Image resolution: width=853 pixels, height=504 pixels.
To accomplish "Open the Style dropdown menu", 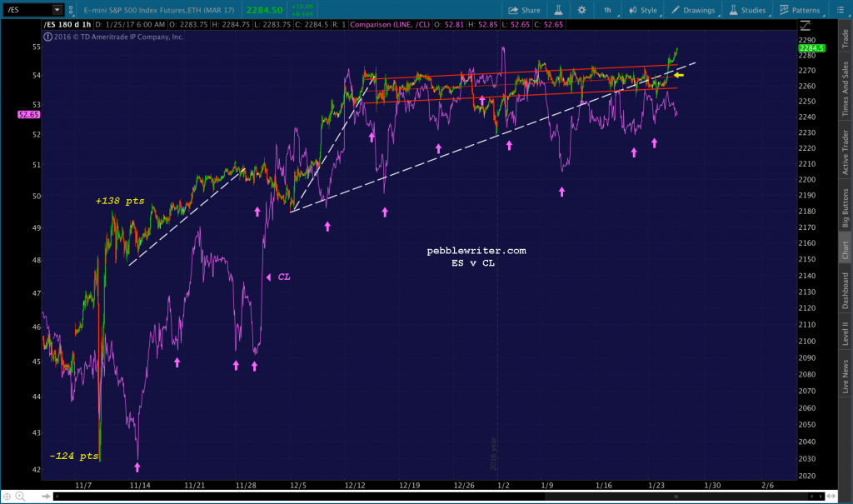I will coord(648,10).
